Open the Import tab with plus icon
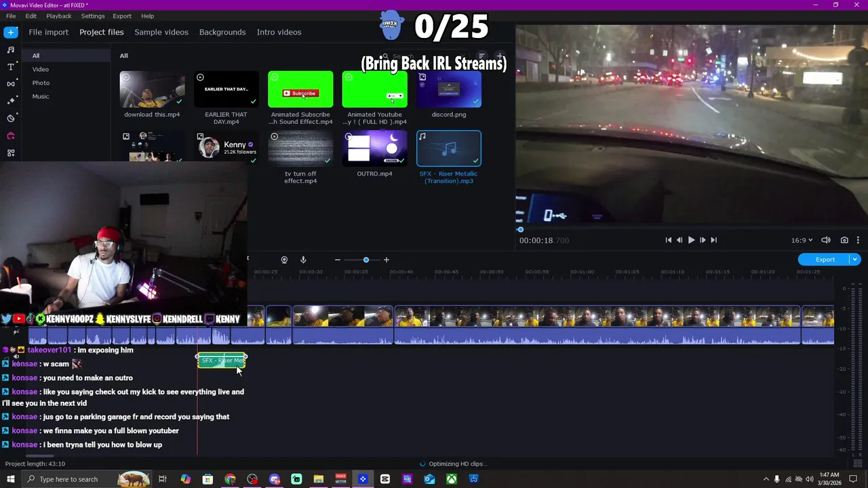Image resolution: width=868 pixels, height=488 pixels. pyautogui.click(x=10, y=32)
